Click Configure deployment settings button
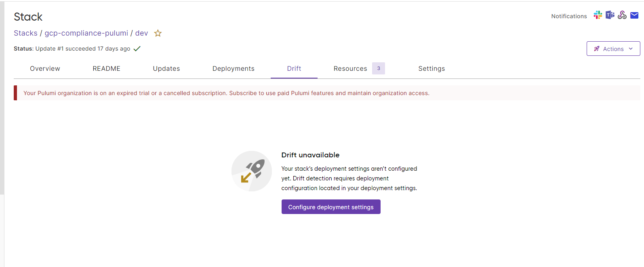Screen dimensions: 644x267 click(x=331, y=207)
